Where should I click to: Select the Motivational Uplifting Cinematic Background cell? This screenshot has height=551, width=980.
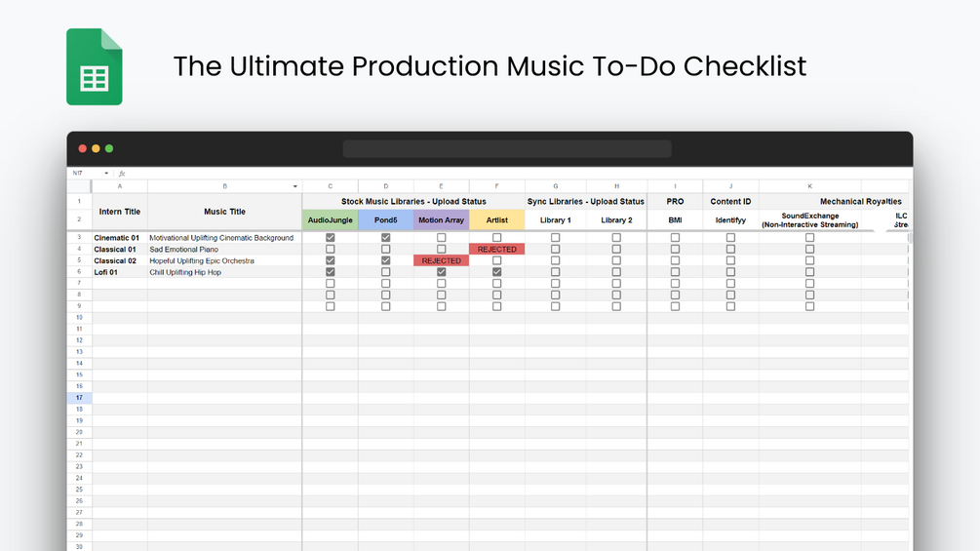pos(221,238)
